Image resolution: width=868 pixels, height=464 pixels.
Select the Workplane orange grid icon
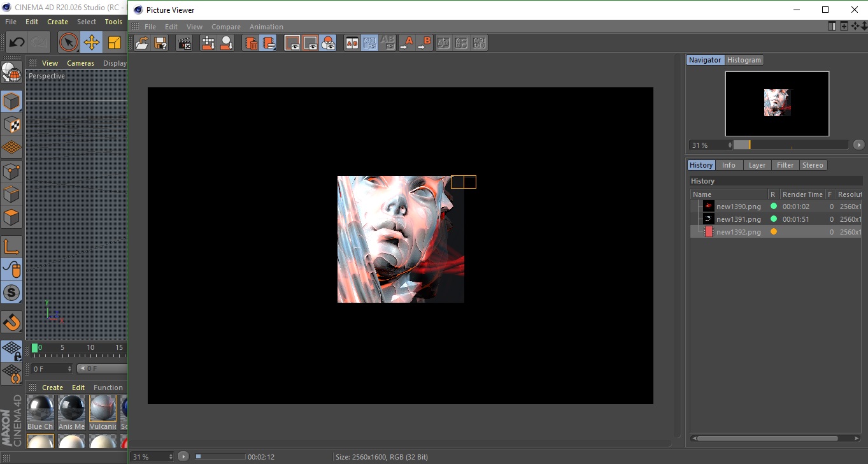[11, 148]
